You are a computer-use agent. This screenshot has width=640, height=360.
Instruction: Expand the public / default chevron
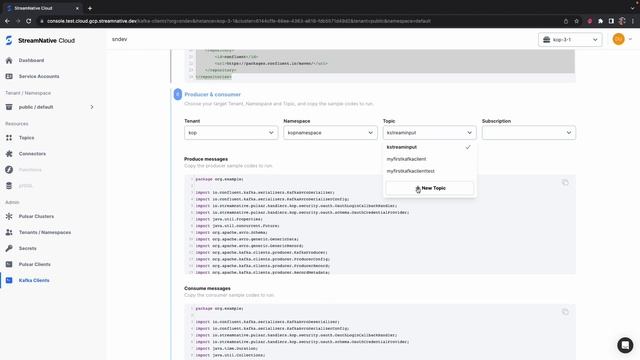pyautogui.click(x=92, y=107)
